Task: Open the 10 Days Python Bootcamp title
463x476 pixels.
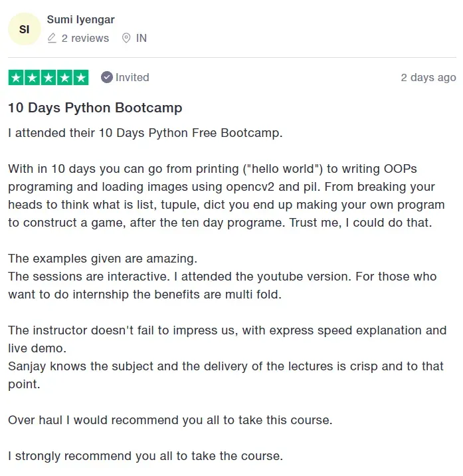Action: pyautogui.click(x=95, y=108)
